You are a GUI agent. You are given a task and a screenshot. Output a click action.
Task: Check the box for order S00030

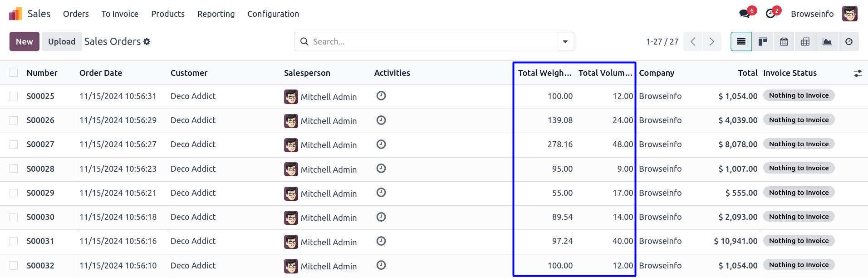coord(14,217)
